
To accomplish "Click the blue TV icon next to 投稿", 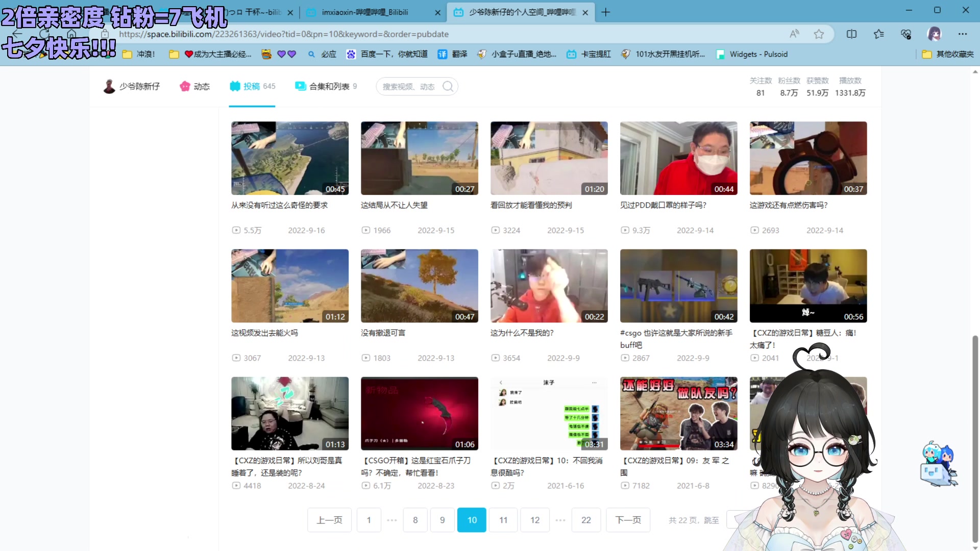I will point(235,86).
